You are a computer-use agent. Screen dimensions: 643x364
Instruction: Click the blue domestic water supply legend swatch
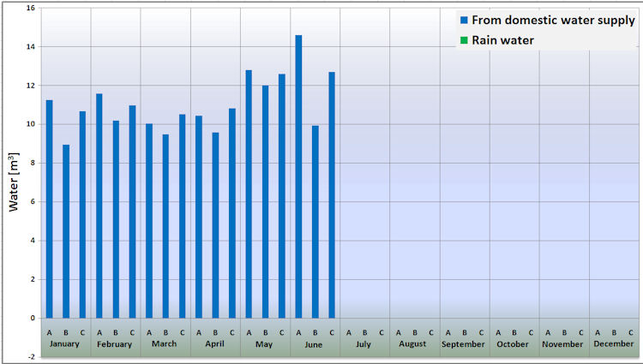click(464, 20)
